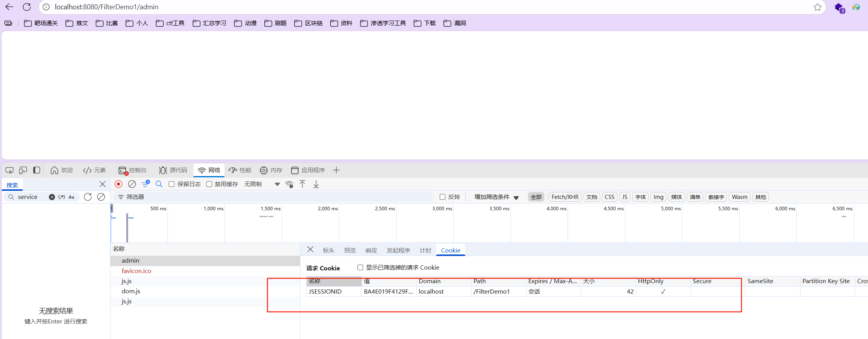Image resolution: width=868 pixels, height=339 pixels.
Task: Open network conditions wifi settings icon
Action: tap(289, 184)
